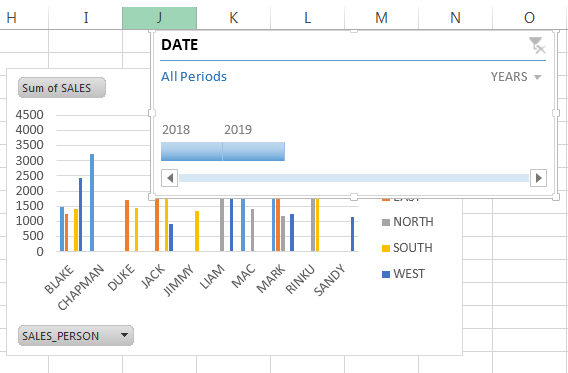Select column H header
The height and width of the screenshot is (373, 568).
click(x=24, y=18)
